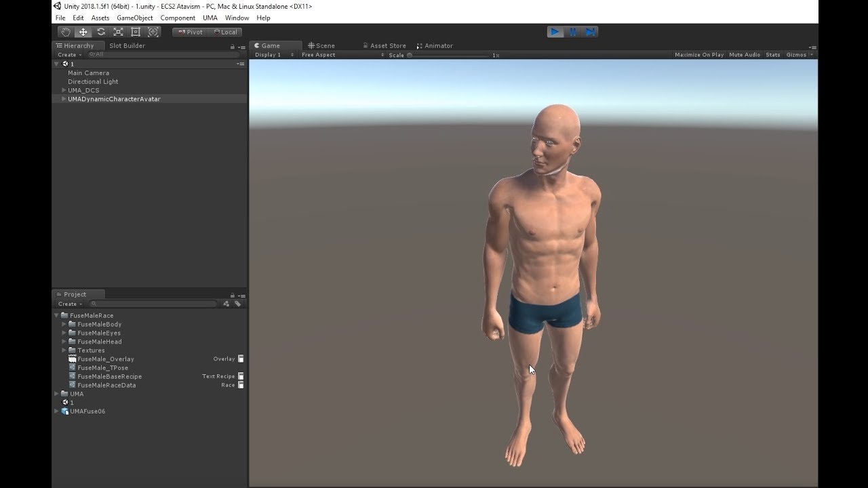Expand the UMAFuse06 prefab
This screenshot has height=488, width=868.
pos(57,411)
